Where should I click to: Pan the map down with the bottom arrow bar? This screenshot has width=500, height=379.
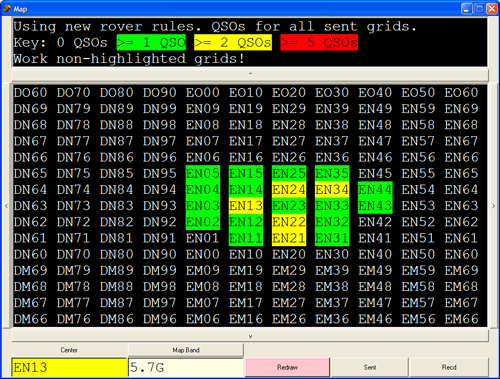click(250, 336)
